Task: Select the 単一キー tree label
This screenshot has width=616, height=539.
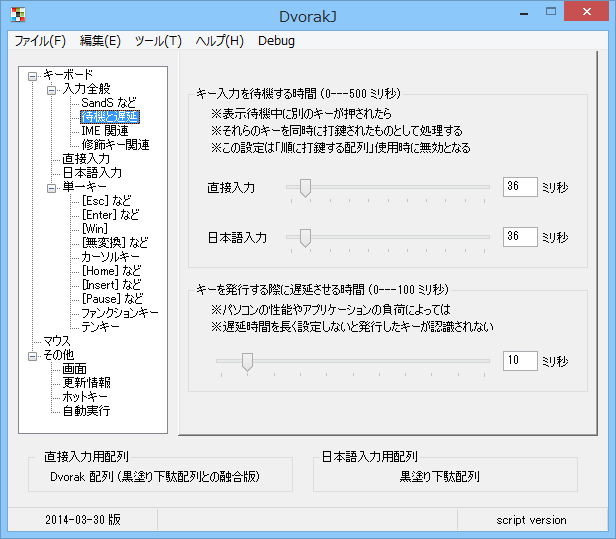Action: pyautogui.click(x=84, y=187)
